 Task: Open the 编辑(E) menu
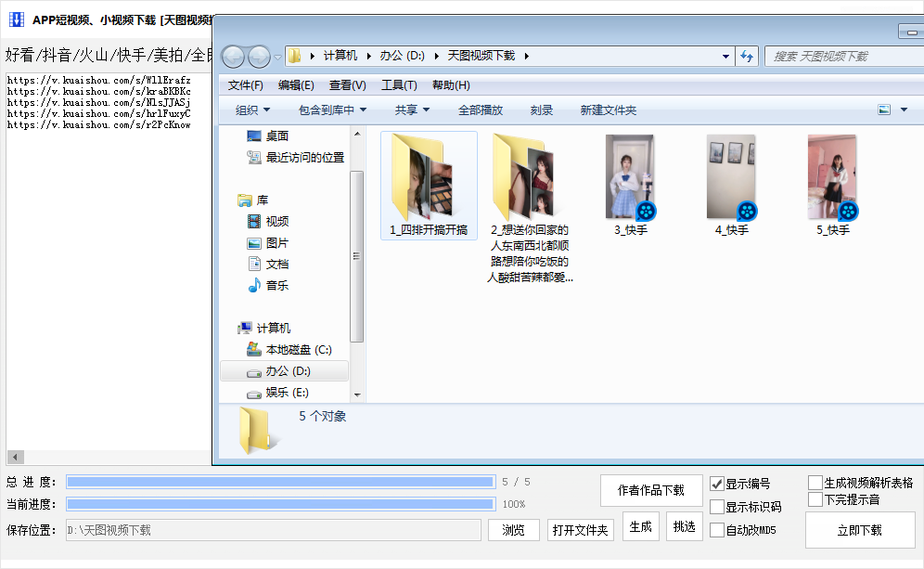coord(296,85)
